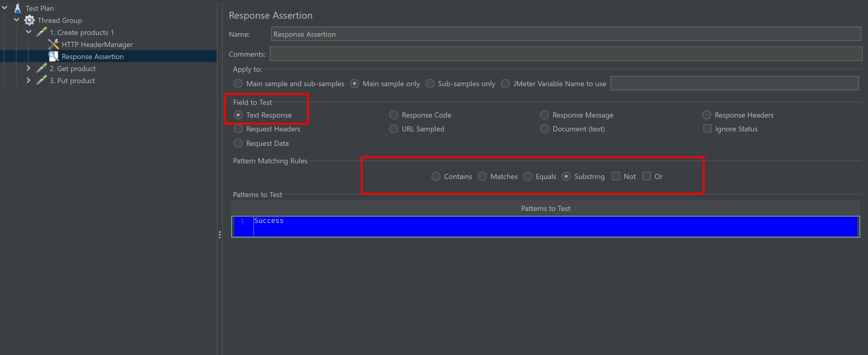Select Main sample and sub-samples option
Viewport: 868px width, 355px height.
238,83
